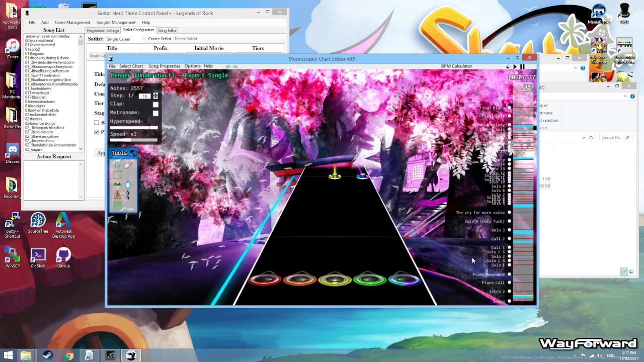Open Discord desktop shortcut

[x=12, y=153]
